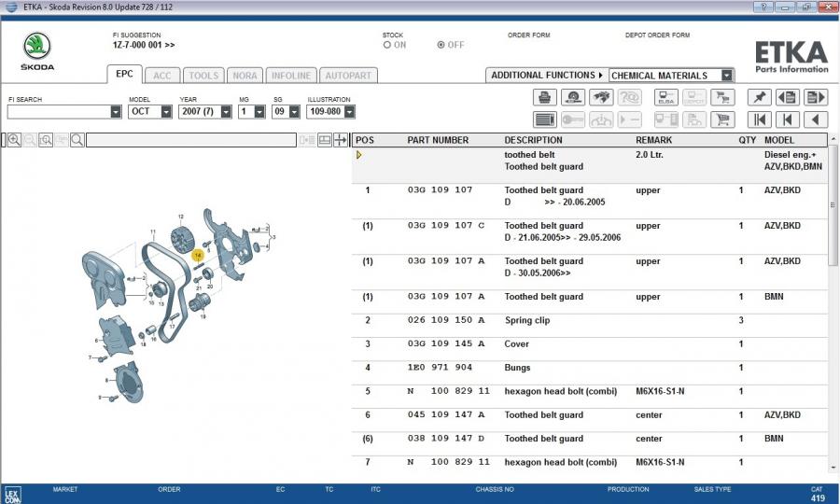Expand the ILLUSTRATION dropdown 109-080
This screenshot has width=840, height=504.
coord(349,112)
